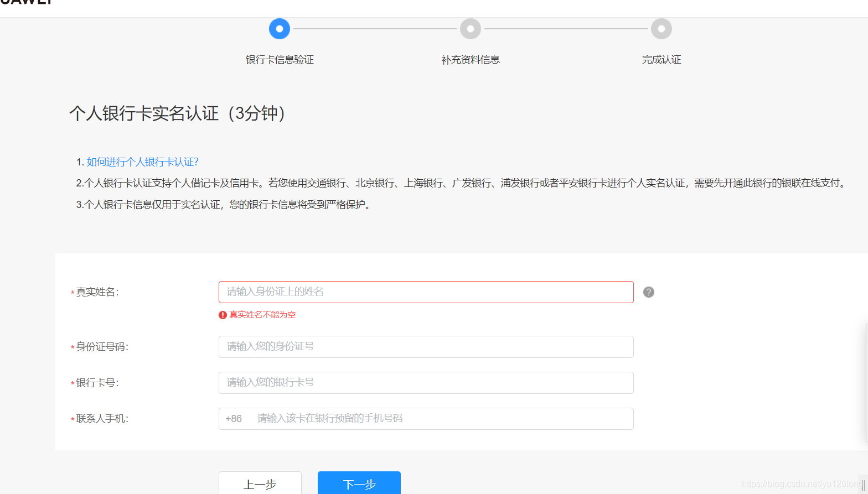Click the blue 下一步 next button
The image size is (868, 494).
point(359,483)
